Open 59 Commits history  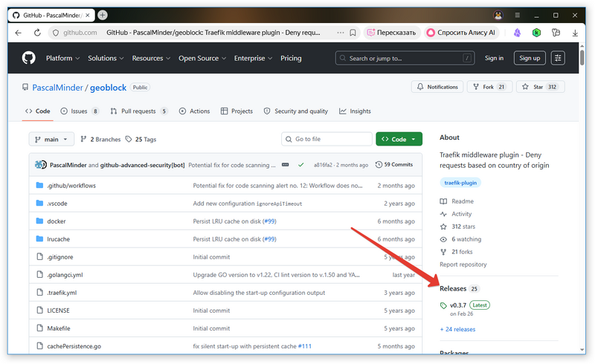[394, 165]
